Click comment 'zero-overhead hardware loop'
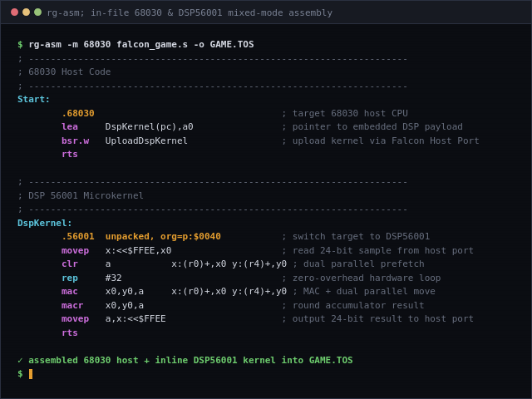The height and width of the screenshot is (399, 532). 367,278
